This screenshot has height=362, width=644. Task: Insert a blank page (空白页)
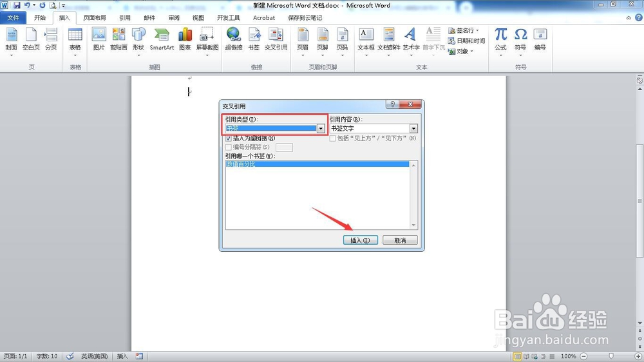coord(31,40)
